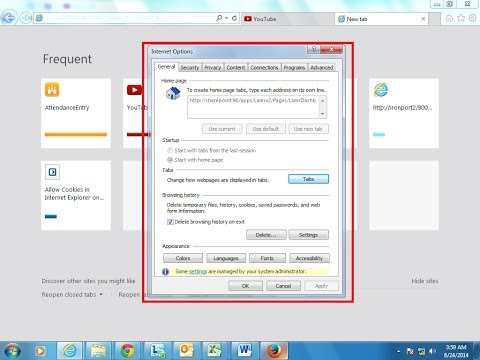
Task: Open Allow Cookies in Internet Explorer tile
Action: click(x=76, y=195)
